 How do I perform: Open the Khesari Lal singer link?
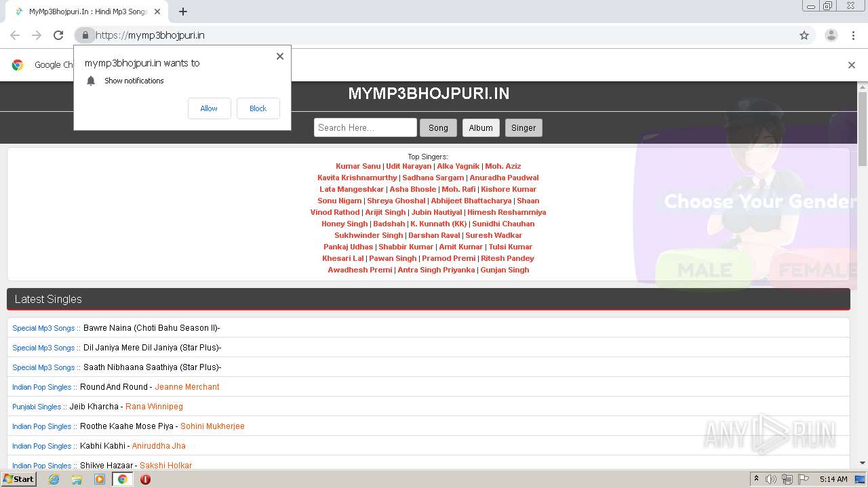(343, 258)
